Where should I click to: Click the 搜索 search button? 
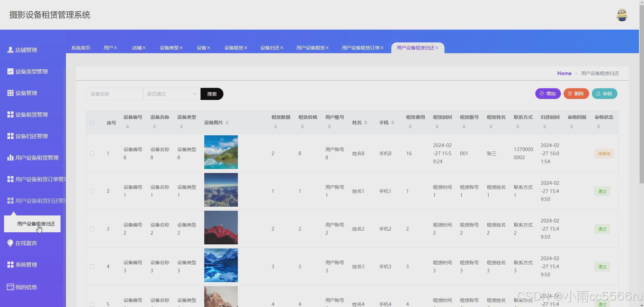pos(211,94)
